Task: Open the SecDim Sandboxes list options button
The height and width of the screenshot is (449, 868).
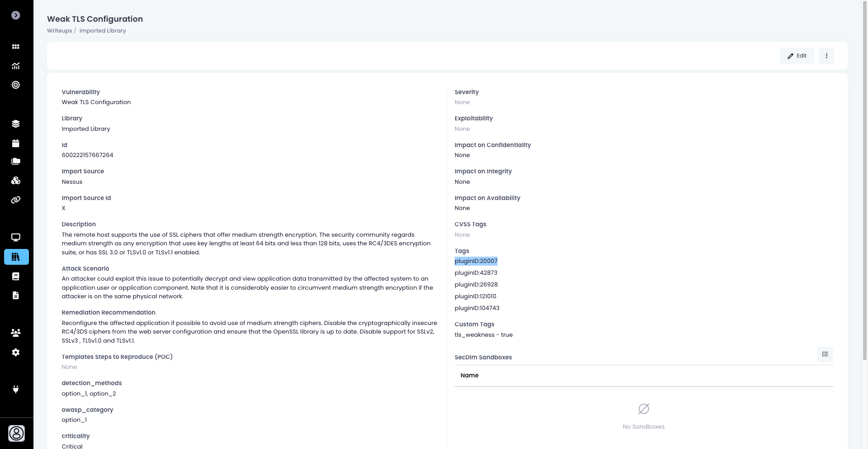Action: (x=825, y=354)
